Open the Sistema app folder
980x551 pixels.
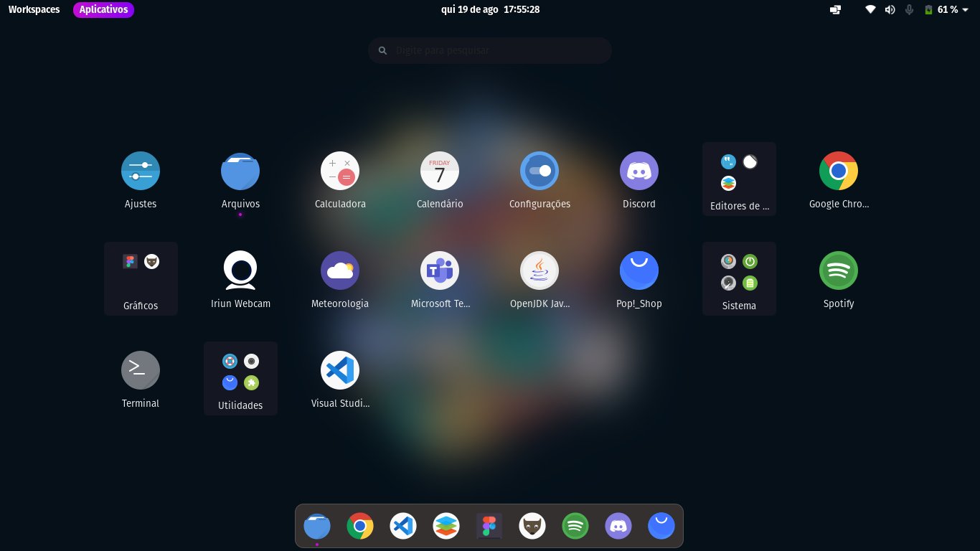pos(739,278)
